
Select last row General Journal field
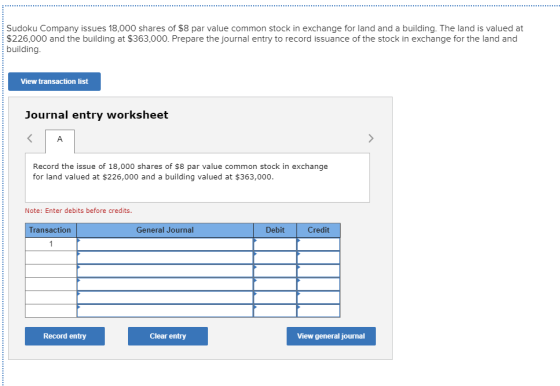[165, 311]
